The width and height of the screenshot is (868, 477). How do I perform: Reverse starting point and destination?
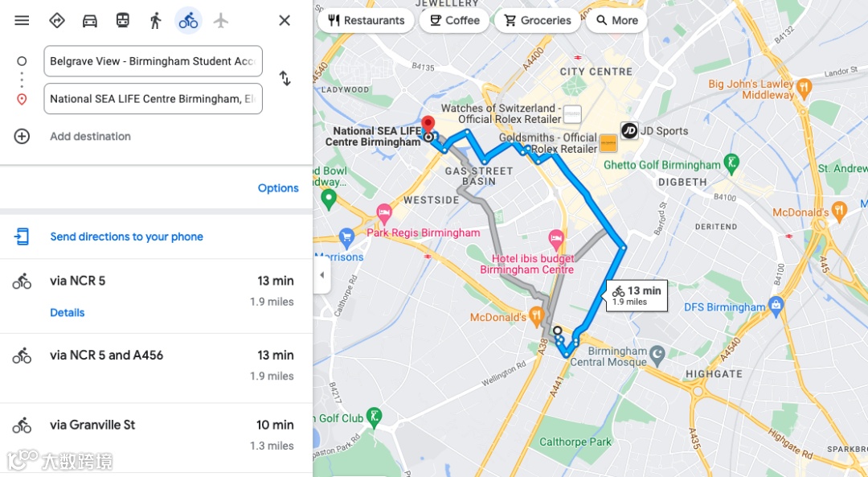[285, 78]
